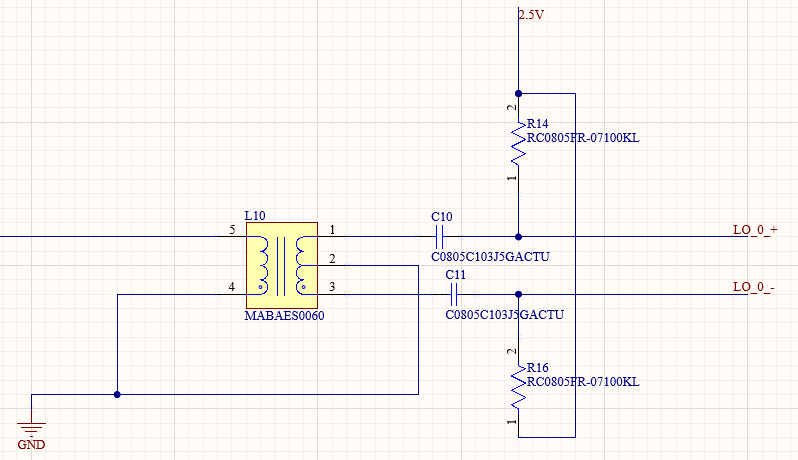Click pin 1 of transformer L10
798x460 pixels.
click(332, 230)
